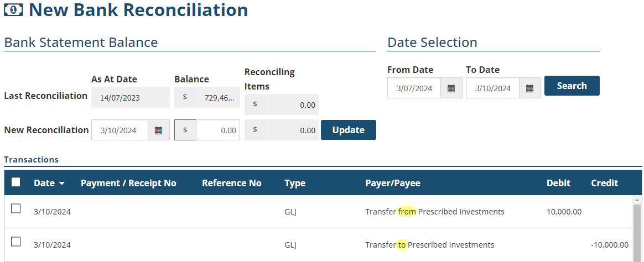This screenshot has height=262, width=644.
Task: Click the Search button
Action: coord(572,86)
